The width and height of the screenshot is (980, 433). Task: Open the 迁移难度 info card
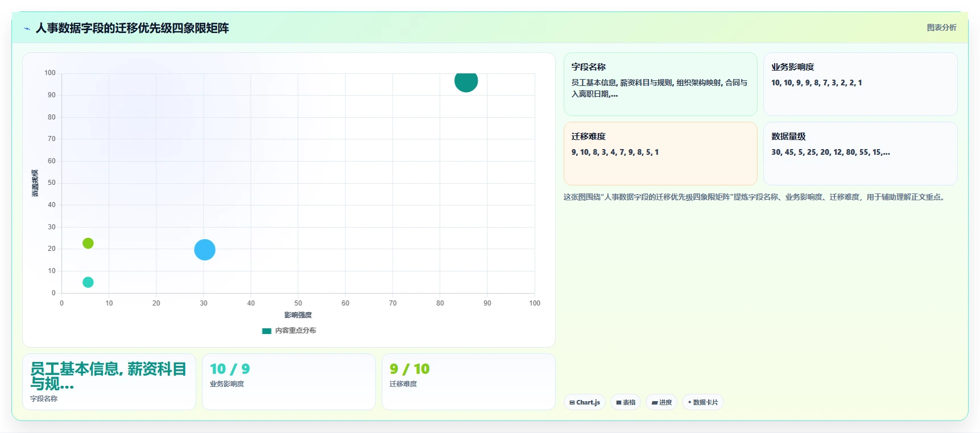tap(660, 154)
